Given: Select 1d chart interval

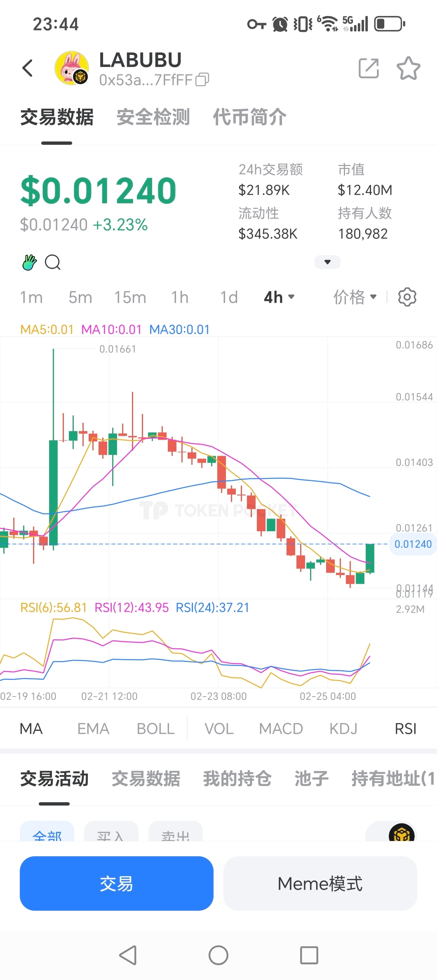Looking at the screenshot, I should coord(229,297).
